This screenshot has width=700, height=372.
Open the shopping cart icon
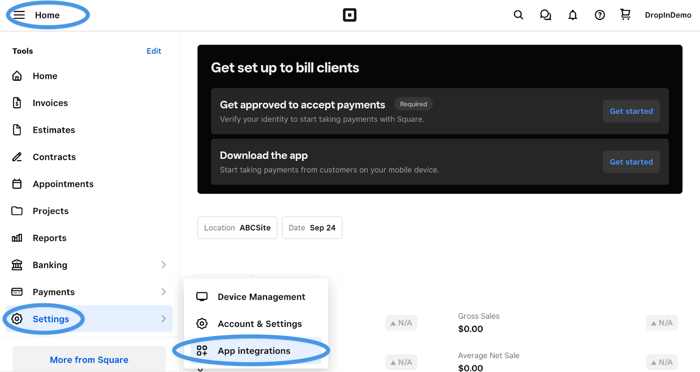625,15
